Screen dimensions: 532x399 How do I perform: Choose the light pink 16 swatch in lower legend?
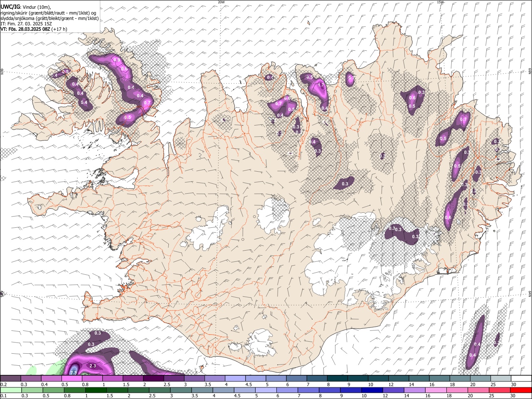tap(436, 390)
